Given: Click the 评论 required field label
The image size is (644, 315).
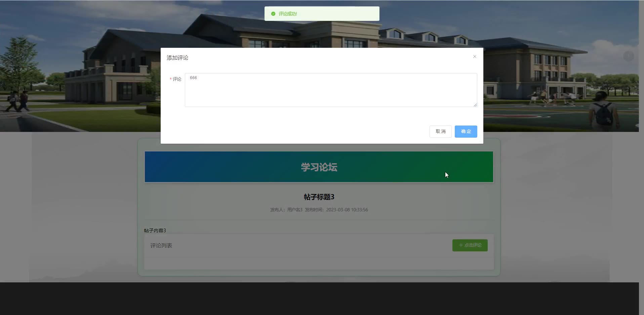Looking at the screenshot, I should [x=175, y=79].
